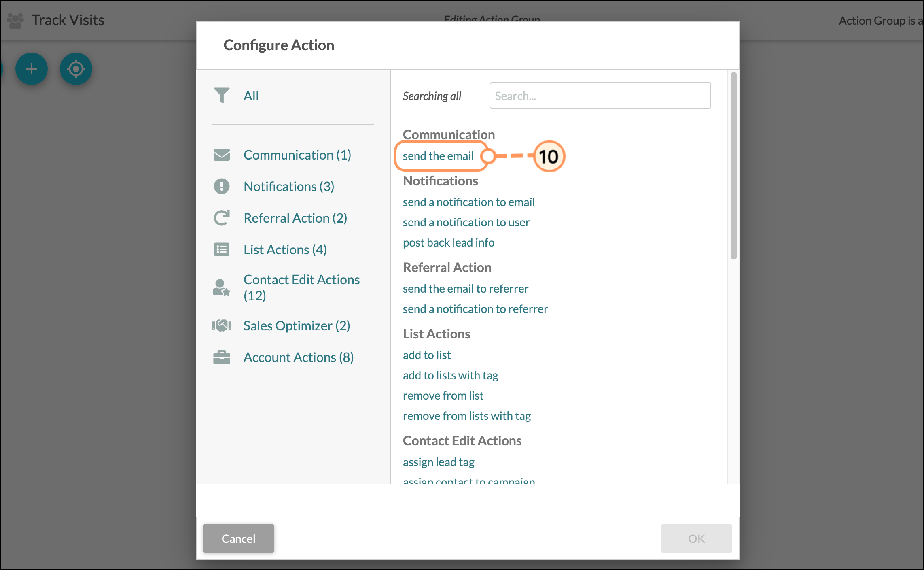The width and height of the screenshot is (924, 570).
Task: Click the Track Visits group icon
Action: [16, 20]
